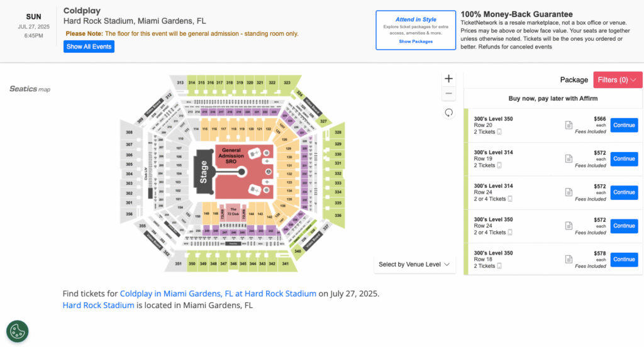644x347 pixels.
Task: Select section 323 on the map
Action: [x=287, y=83]
